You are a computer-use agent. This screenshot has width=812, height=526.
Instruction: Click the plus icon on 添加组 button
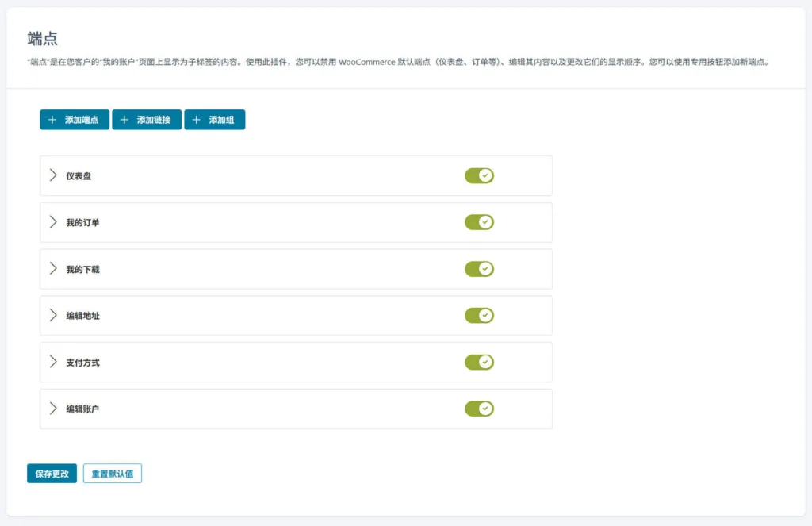(196, 120)
